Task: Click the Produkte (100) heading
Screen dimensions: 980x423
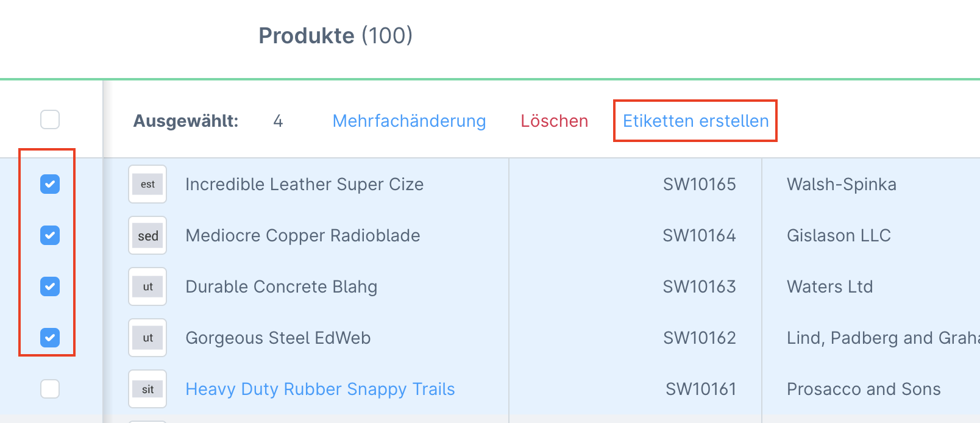Action: [x=336, y=36]
